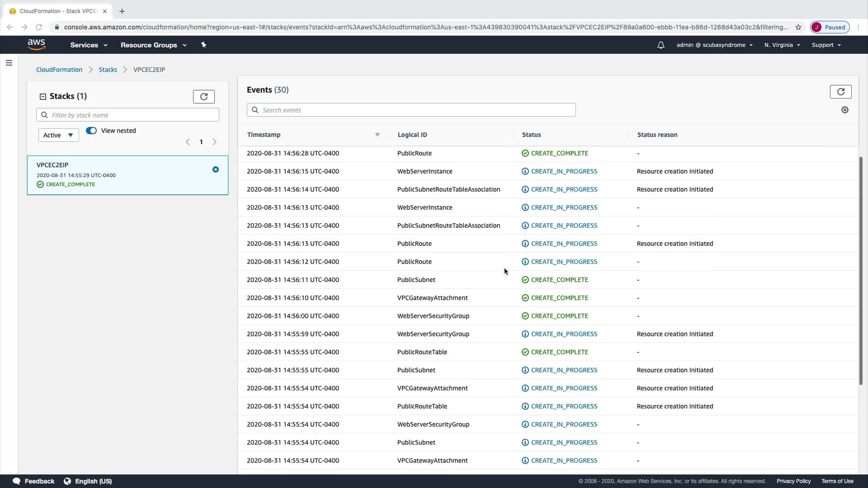Toggle the View nested switch
This screenshot has height=488, width=868.
[91, 131]
